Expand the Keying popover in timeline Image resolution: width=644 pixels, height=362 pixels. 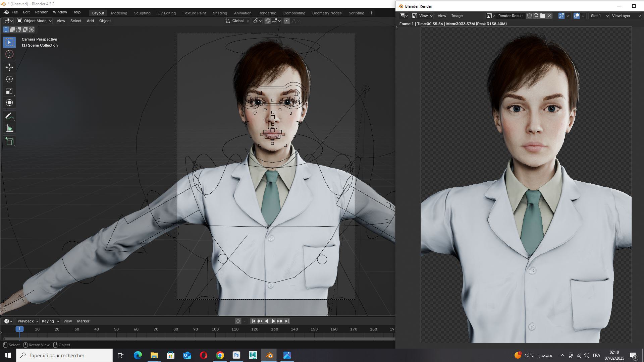(50, 321)
